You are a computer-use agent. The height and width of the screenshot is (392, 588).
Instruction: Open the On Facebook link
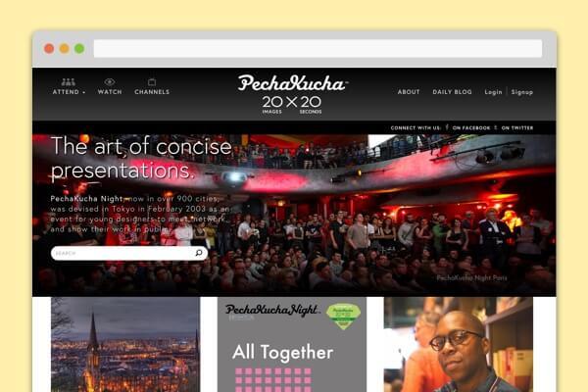pos(471,128)
